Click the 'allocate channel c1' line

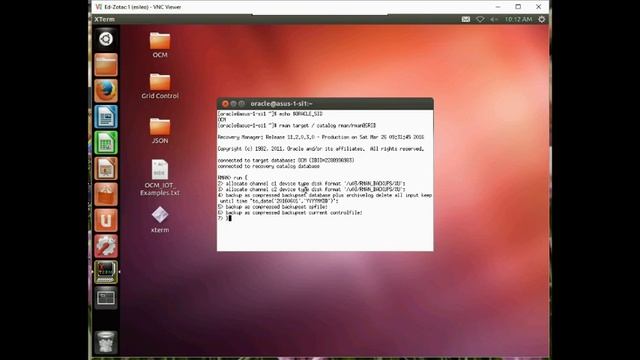[x=311, y=184]
